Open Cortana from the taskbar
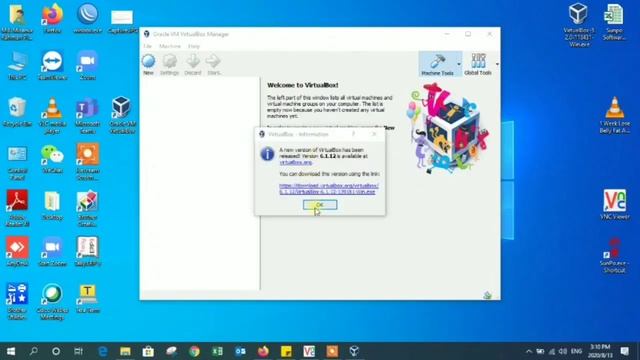 (x=56, y=351)
